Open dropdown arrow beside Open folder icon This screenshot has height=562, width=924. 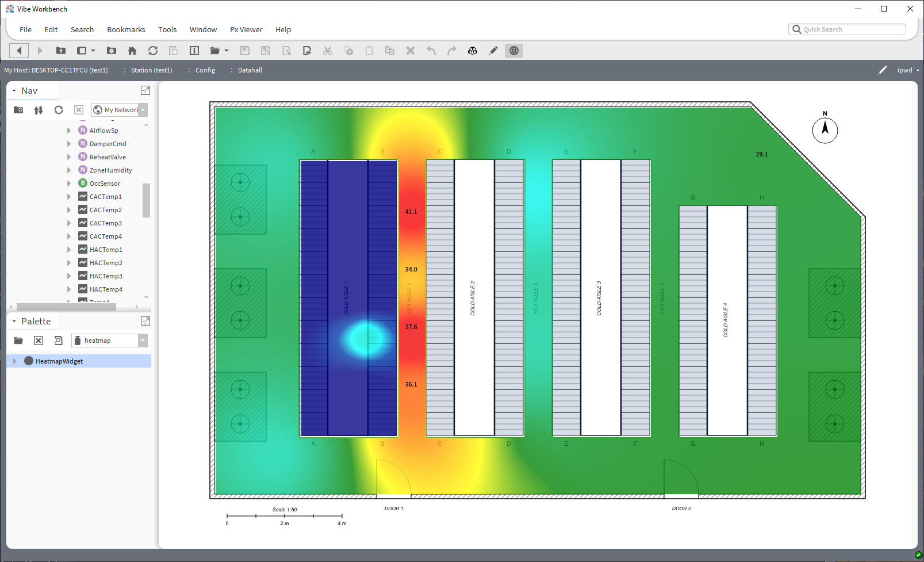(227, 51)
